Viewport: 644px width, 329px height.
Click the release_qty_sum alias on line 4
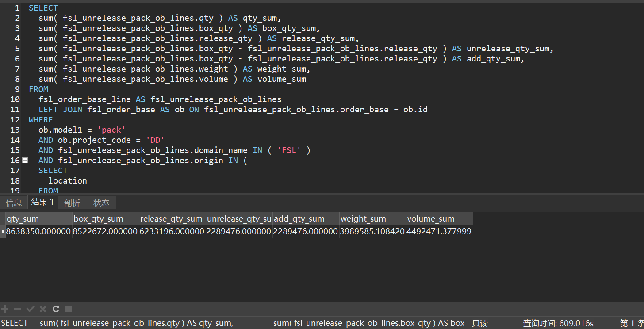(x=318, y=38)
